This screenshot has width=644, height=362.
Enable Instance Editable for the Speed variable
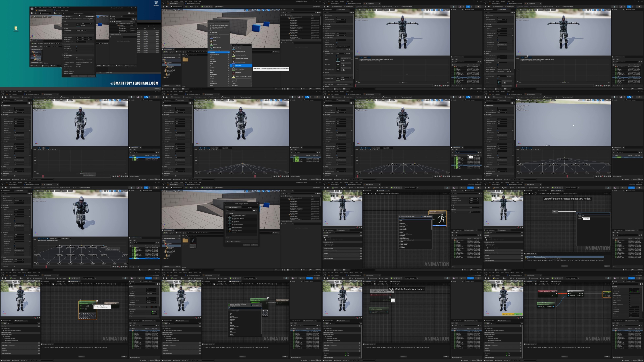click(630, 296)
